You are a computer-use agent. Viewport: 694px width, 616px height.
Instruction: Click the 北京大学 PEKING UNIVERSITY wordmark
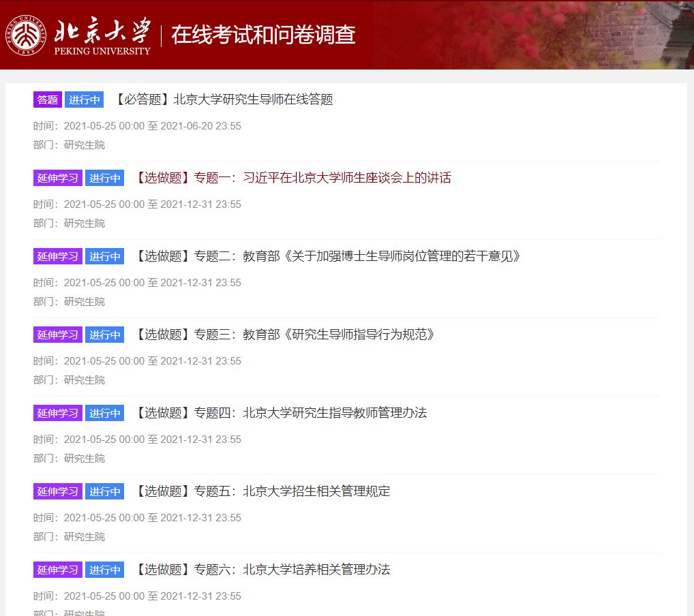[102, 36]
